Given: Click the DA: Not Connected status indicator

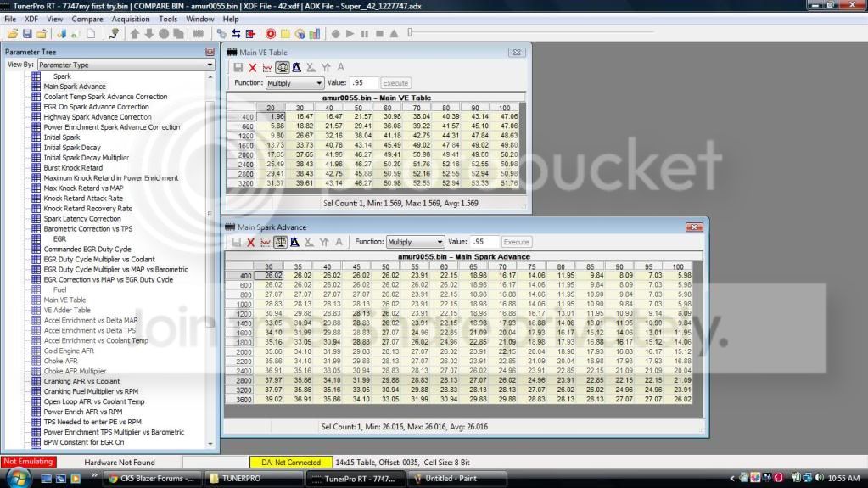Looking at the screenshot, I should tap(291, 462).
